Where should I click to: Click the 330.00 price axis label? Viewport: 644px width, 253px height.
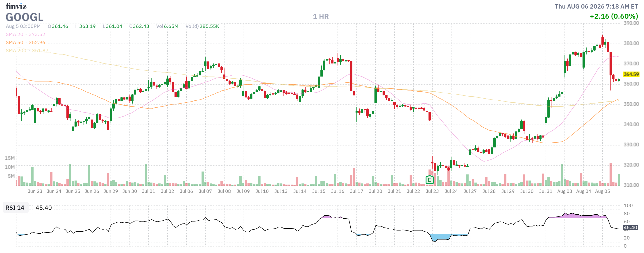(631, 145)
